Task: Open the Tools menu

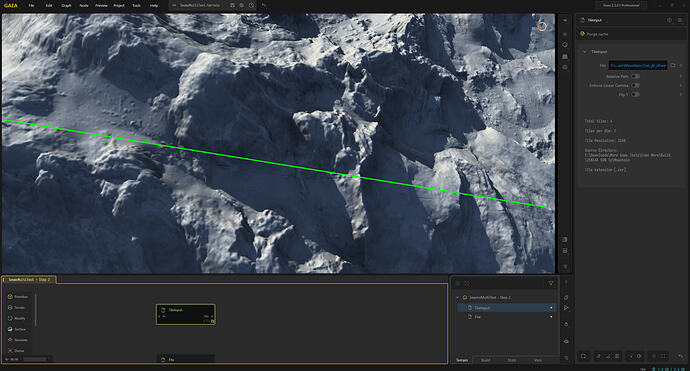Action: 136,6
